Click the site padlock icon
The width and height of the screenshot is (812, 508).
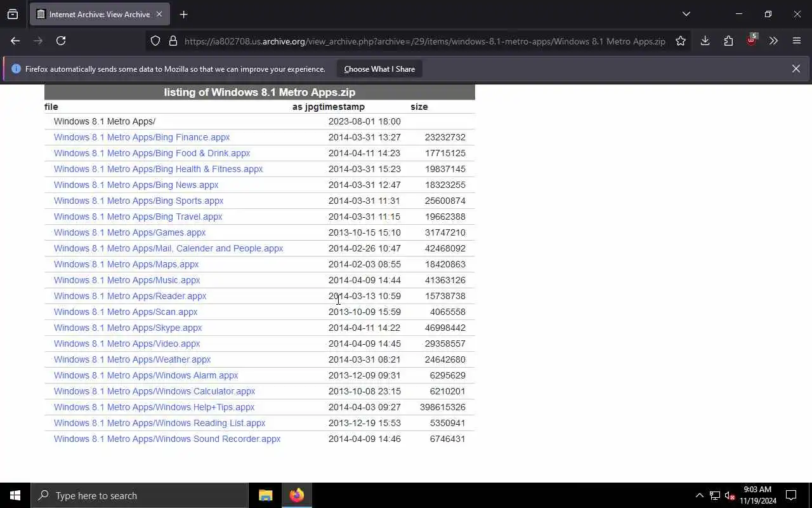tap(173, 41)
